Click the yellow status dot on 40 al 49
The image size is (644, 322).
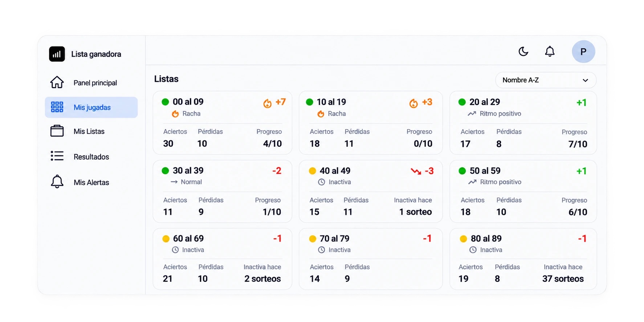click(x=312, y=171)
